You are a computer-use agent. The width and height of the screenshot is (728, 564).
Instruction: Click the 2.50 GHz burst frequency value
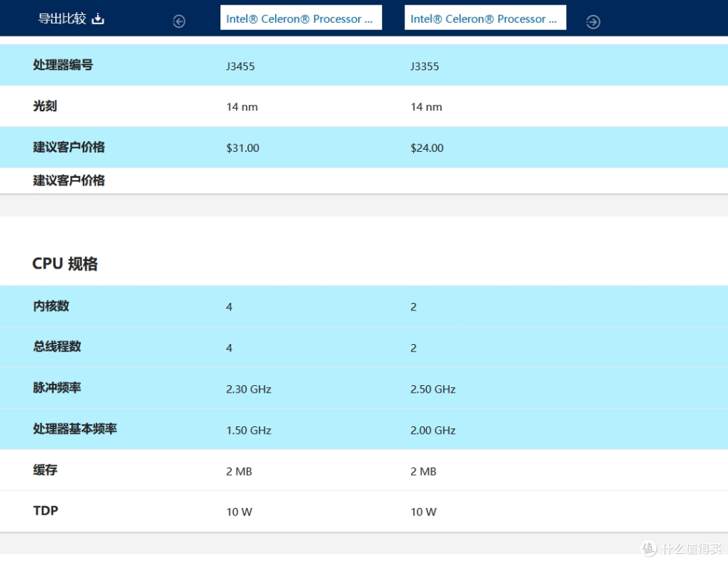[x=433, y=389]
